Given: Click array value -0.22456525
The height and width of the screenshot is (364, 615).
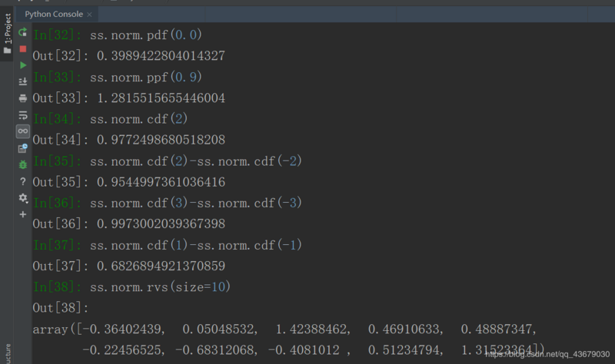Looking at the screenshot, I should [122, 350].
